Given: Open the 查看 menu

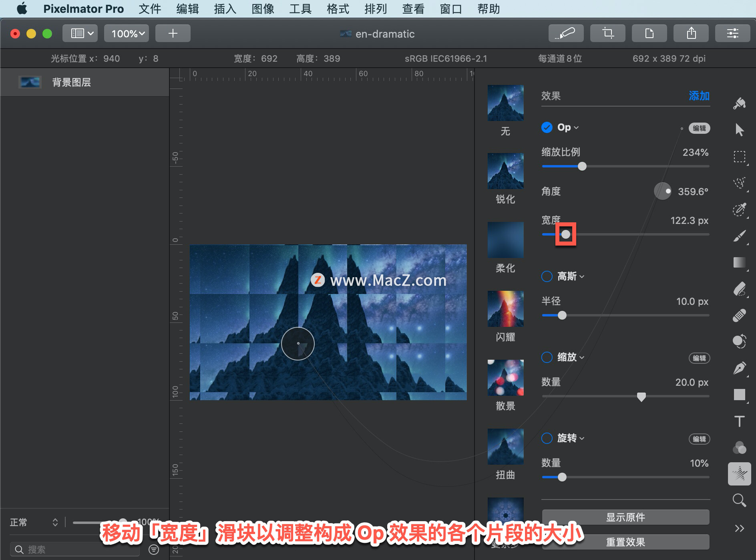Looking at the screenshot, I should pyautogui.click(x=413, y=9).
